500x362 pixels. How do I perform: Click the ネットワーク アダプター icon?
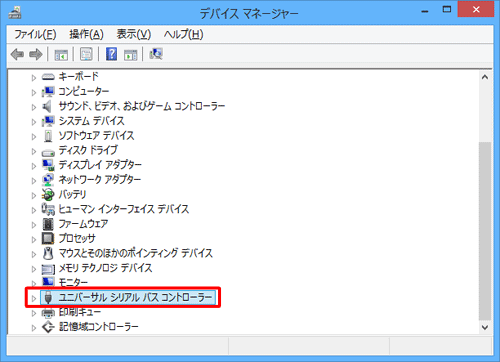click(48, 180)
